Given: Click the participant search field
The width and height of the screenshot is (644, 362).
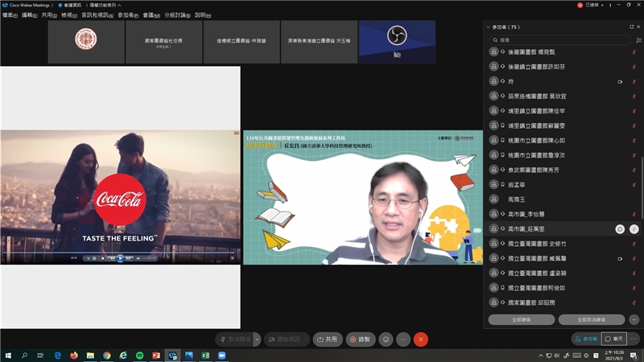Looking at the screenshot, I should click(560, 39).
